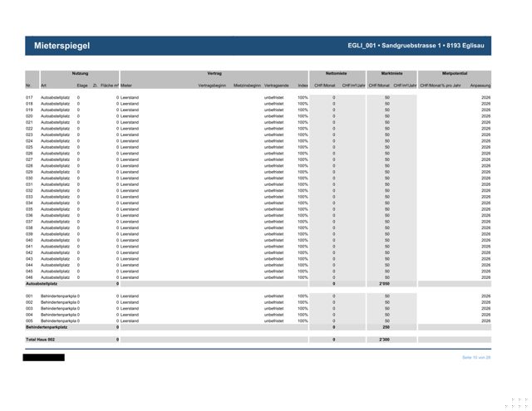Click the Mietpotential column group header
Viewport: 532px width, 411px height.
pos(455,73)
